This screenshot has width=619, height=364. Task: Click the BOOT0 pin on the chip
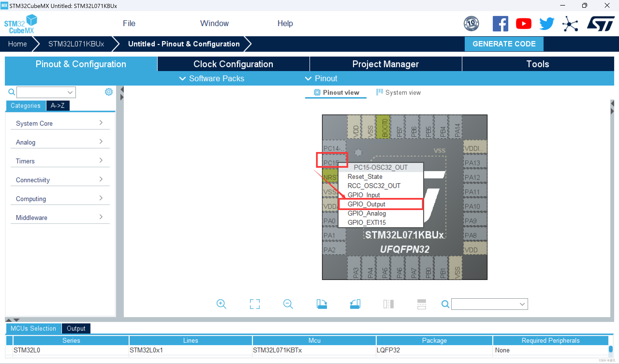pyautogui.click(x=383, y=127)
